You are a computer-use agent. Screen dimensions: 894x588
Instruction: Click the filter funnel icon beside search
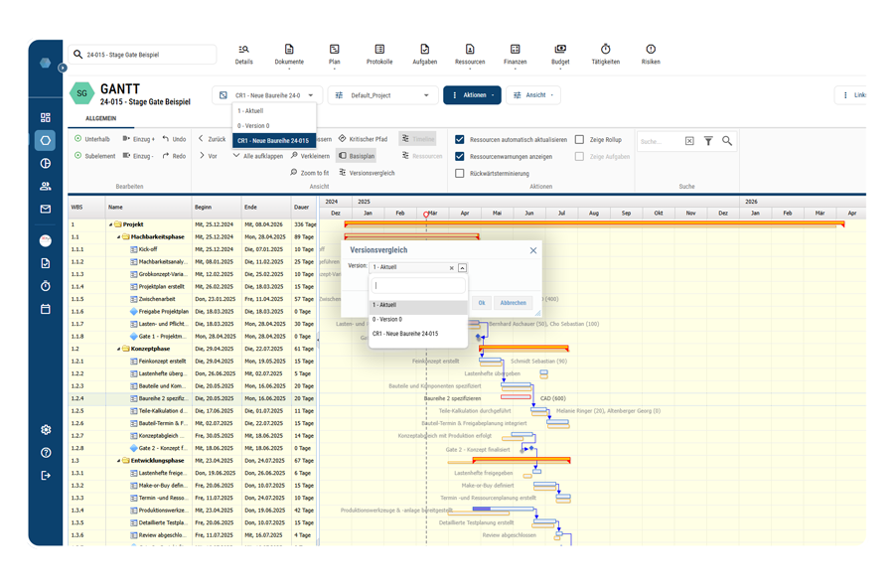708,141
